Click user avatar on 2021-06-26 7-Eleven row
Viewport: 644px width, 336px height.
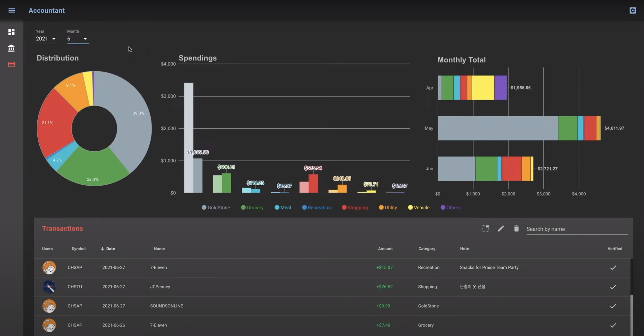click(49, 325)
